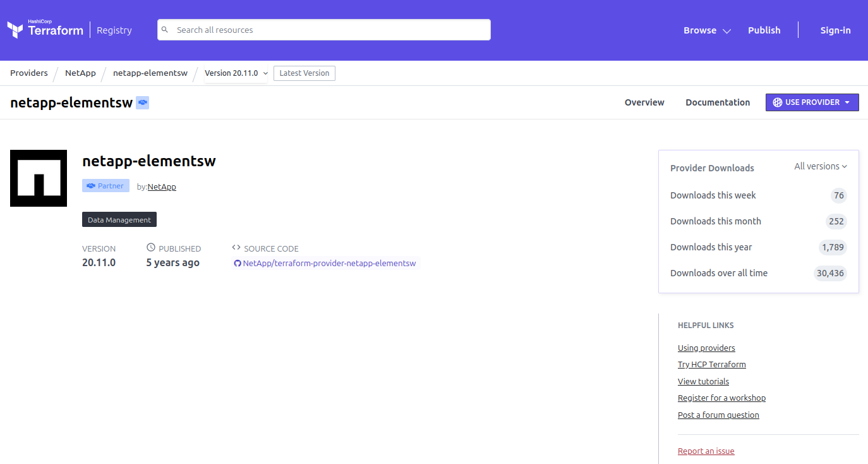Click the Data Management category tag
The height and width of the screenshot is (464, 868).
(119, 220)
